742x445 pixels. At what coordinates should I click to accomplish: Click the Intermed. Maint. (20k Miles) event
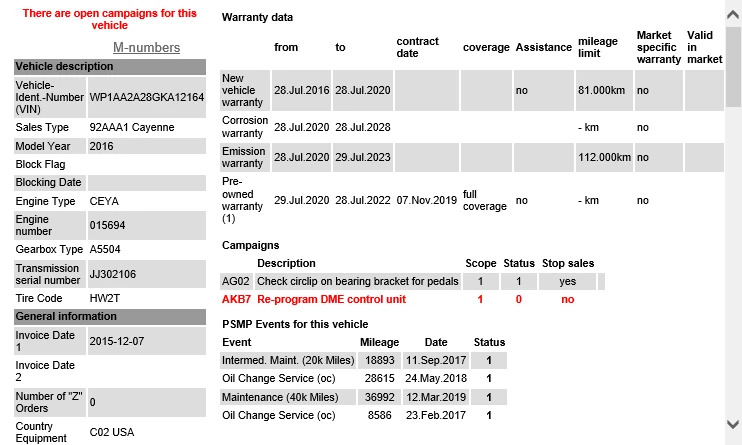288,360
